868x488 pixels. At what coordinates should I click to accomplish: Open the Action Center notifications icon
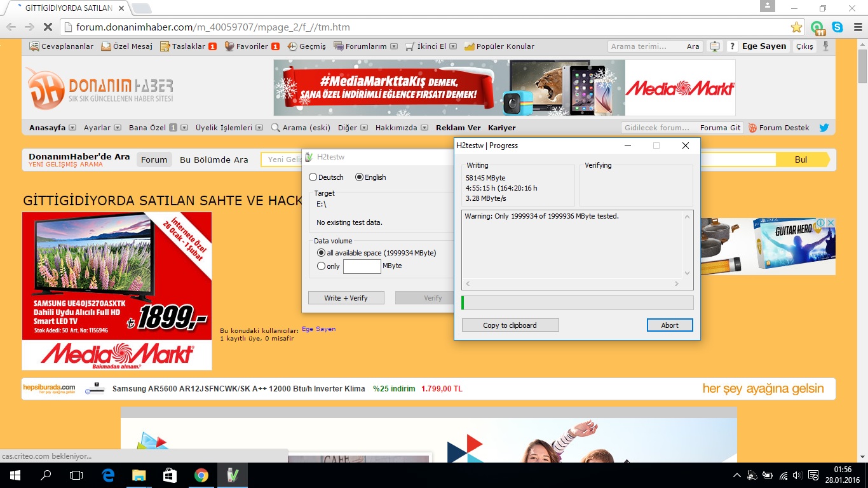pyautogui.click(x=813, y=475)
